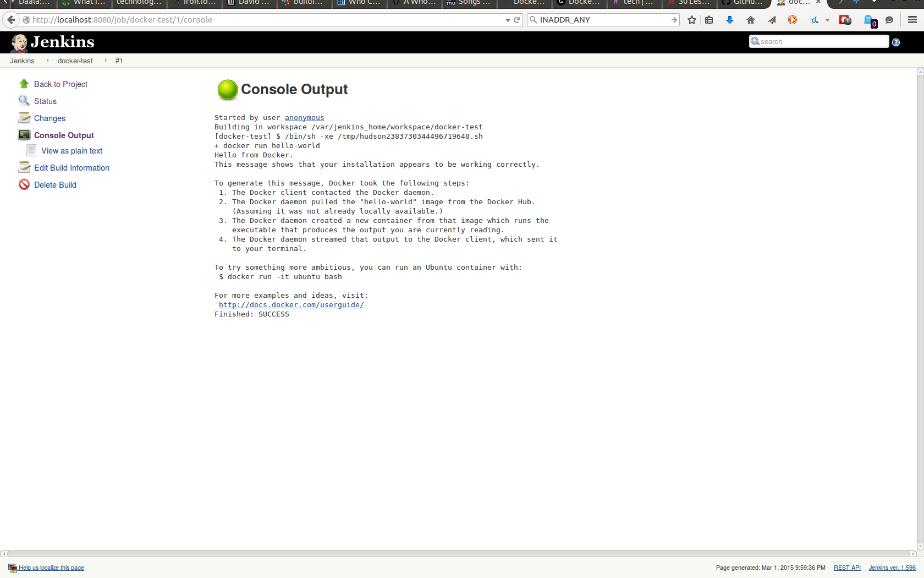Open Edit Build Information link
Viewport: 924px width, 578px height.
pos(71,168)
